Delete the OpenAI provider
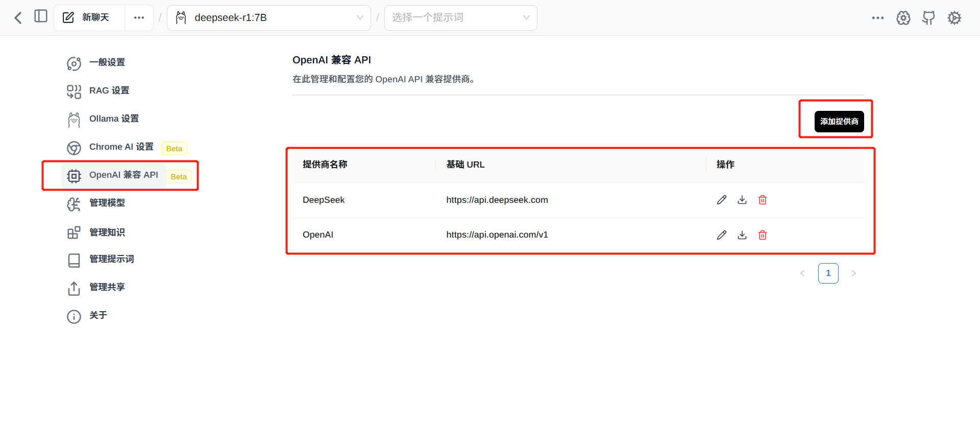This screenshot has width=980, height=444. click(x=763, y=235)
